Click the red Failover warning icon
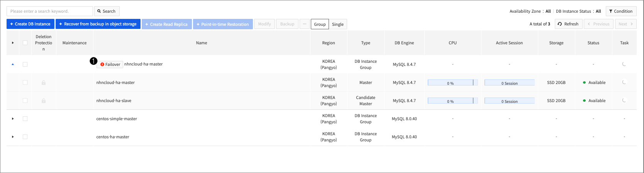The height and width of the screenshot is (173, 644). coord(102,64)
